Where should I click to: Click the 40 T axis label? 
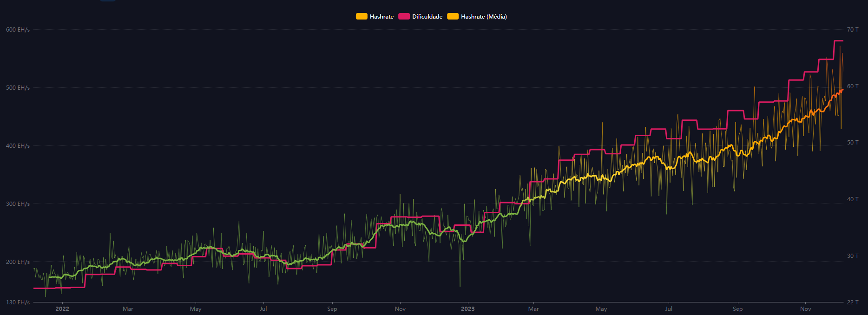coord(852,199)
